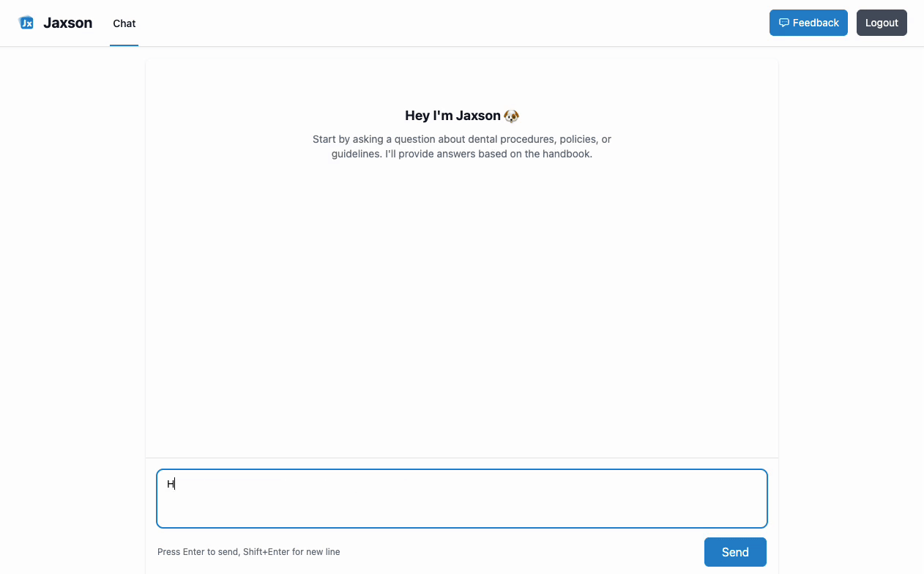
Task: Select the underlined Chat navigation item
Action: pos(124,23)
